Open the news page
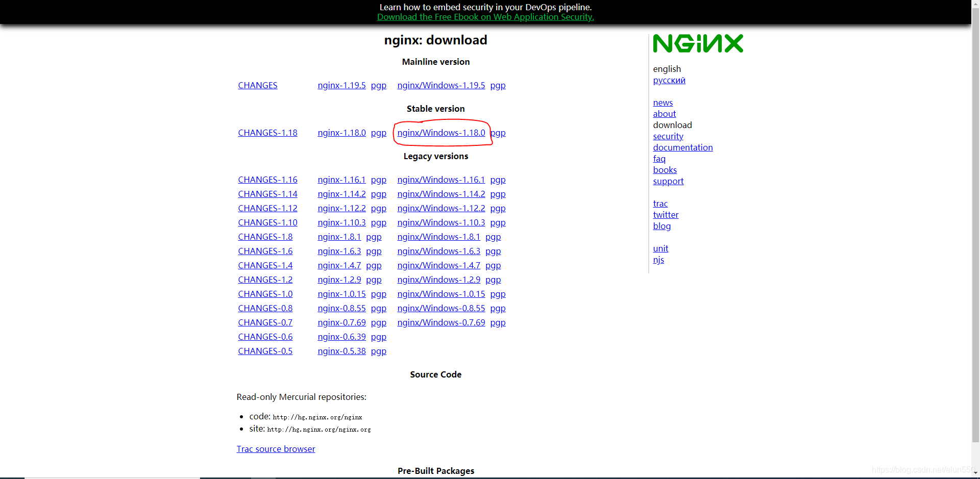Image resolution: width=980 pixels, height=479 pixels. tap(663, 103)
